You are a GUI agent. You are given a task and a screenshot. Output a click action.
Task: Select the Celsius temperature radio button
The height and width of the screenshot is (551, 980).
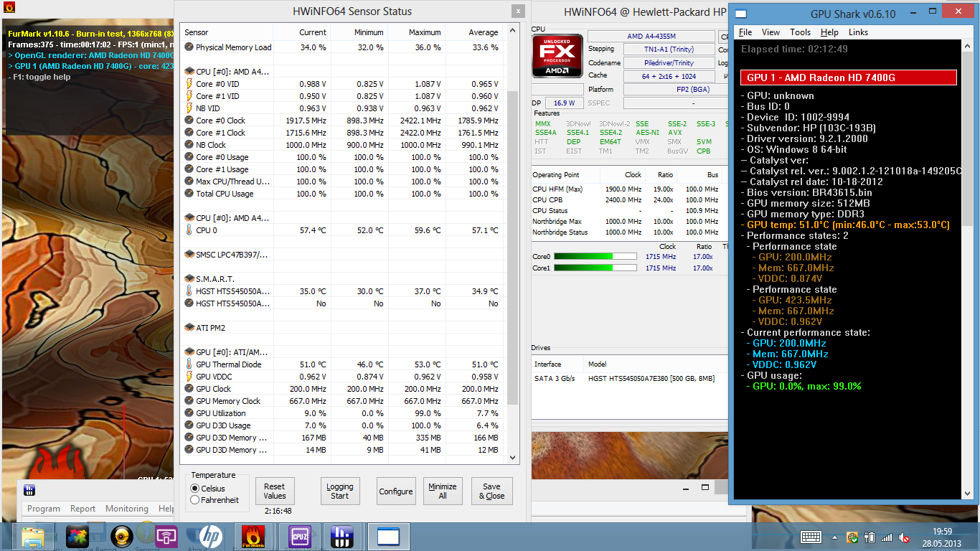(195, 489)
